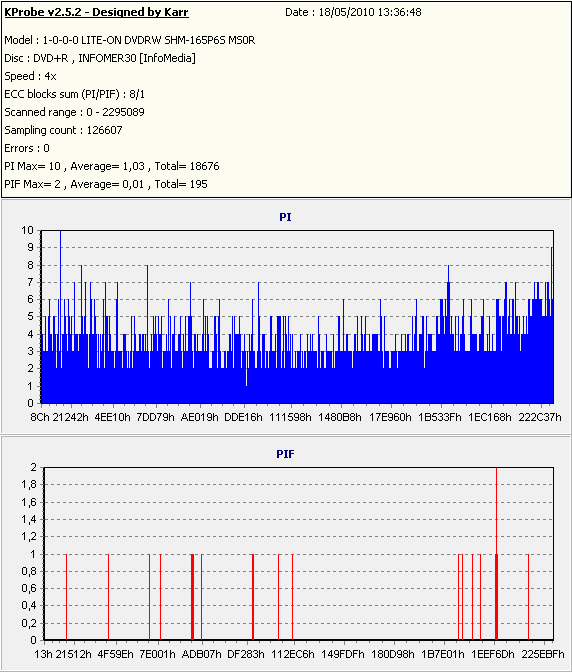Select the Model LITE-ON DVDRW line
The image size is (572, 672).
[x=130, y=40]
